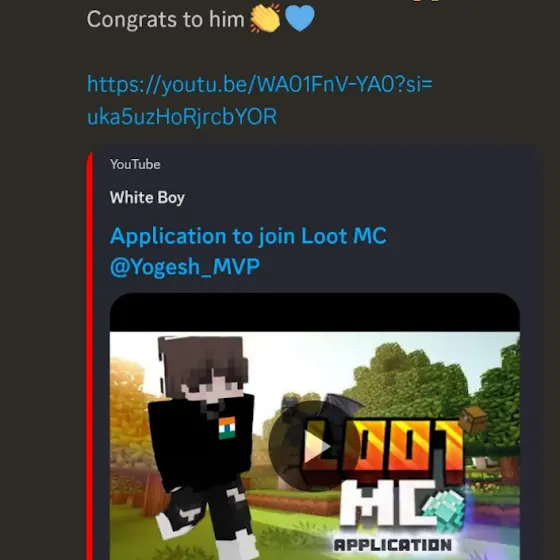Open the White Boy channel name

pyautogui.click(x=147, y=198)
